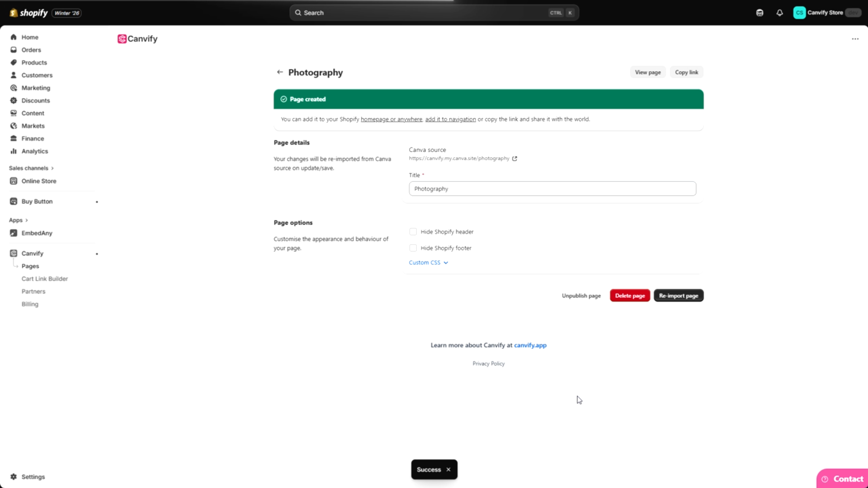868x488 pixels.
Task: Click the Canvify app logo icon
Action: coord(122,39)
